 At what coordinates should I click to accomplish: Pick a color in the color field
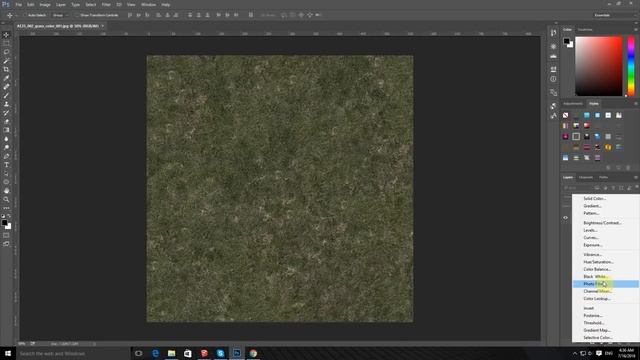pos(598,66)
